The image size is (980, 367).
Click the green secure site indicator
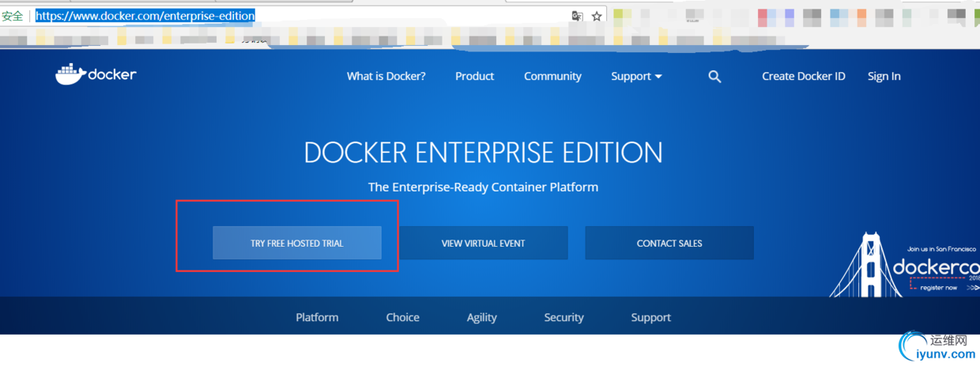pyautogui.click(x=13, y=16)
